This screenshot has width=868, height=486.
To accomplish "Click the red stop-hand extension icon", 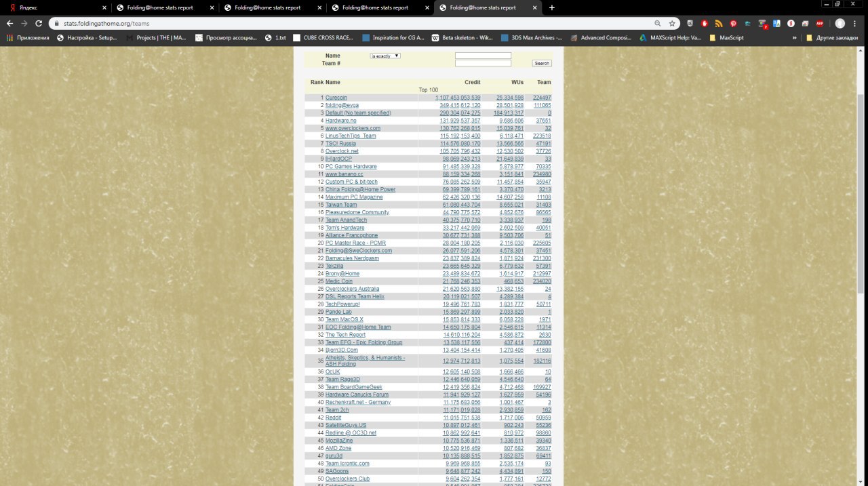I will 705,23.
